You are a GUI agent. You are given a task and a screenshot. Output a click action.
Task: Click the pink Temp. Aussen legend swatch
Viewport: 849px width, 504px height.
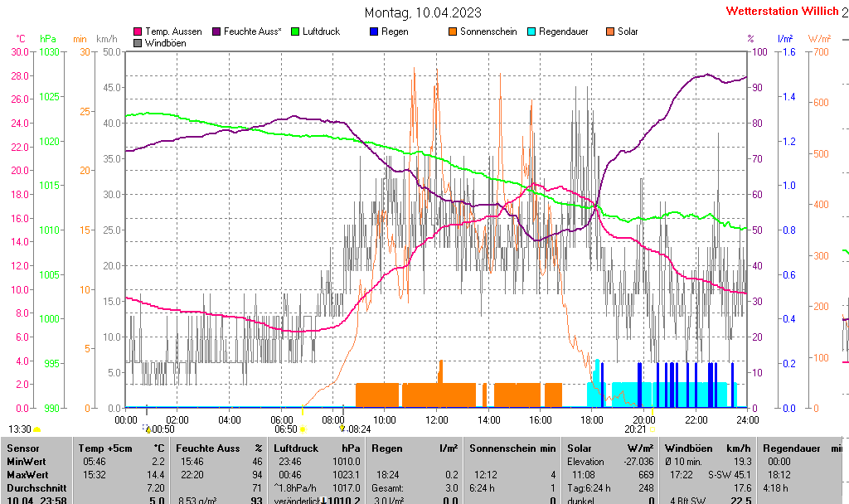coord(138,31)
